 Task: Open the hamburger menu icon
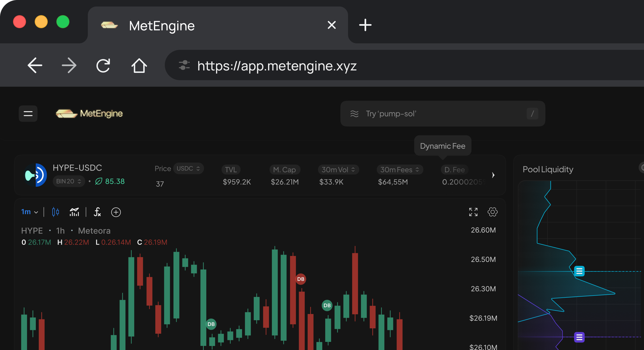click(28, 114)
